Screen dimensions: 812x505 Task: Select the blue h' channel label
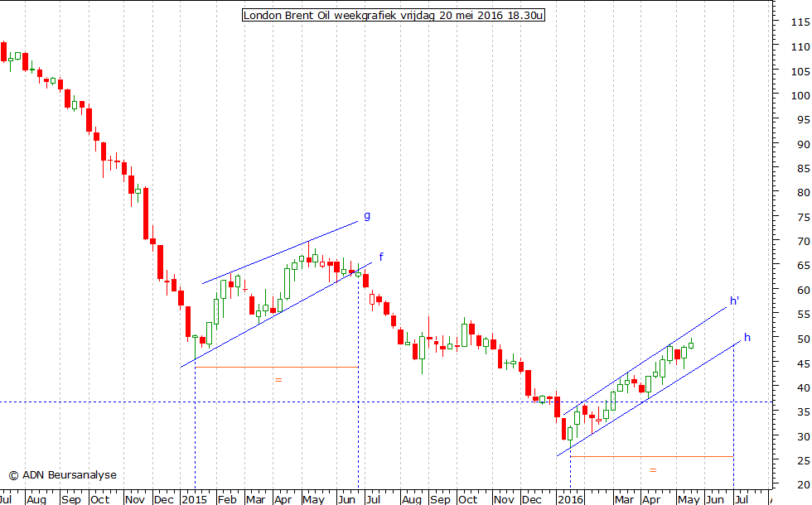pos(734,301)
